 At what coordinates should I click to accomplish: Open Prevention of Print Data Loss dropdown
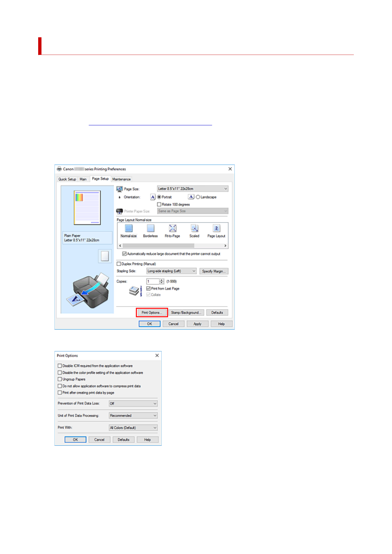(x=133, y=404)
